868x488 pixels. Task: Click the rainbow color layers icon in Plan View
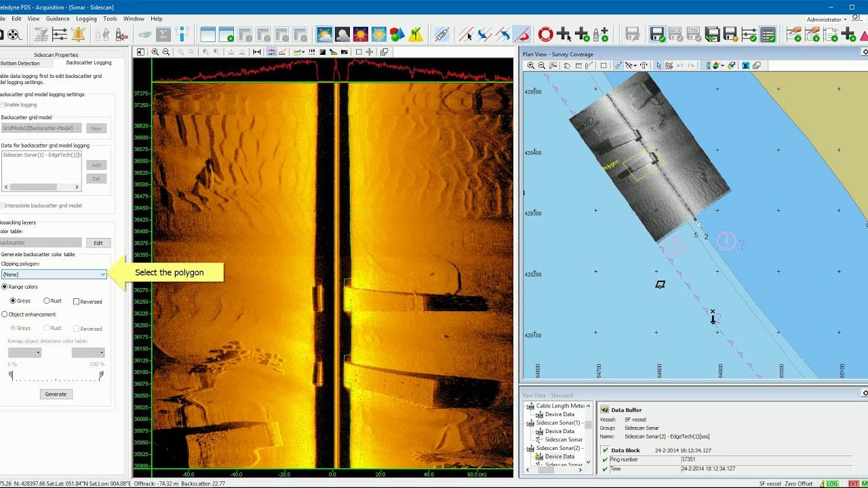click(x=716, y=66)
